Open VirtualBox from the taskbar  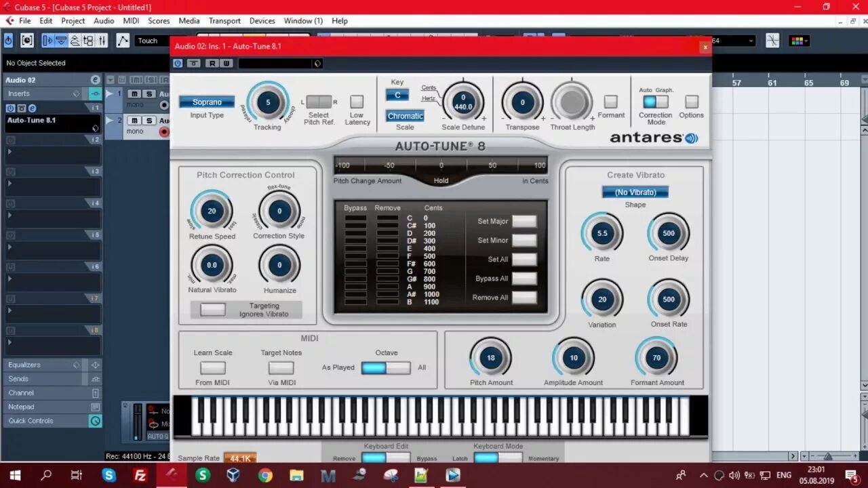coord(234,475)
